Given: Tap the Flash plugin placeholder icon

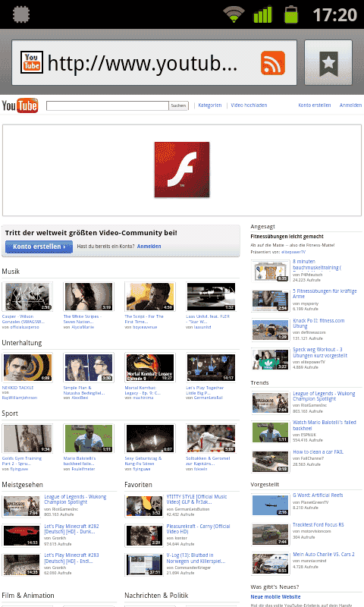Looking at the screenshot, I should click(x=182, y=169).
